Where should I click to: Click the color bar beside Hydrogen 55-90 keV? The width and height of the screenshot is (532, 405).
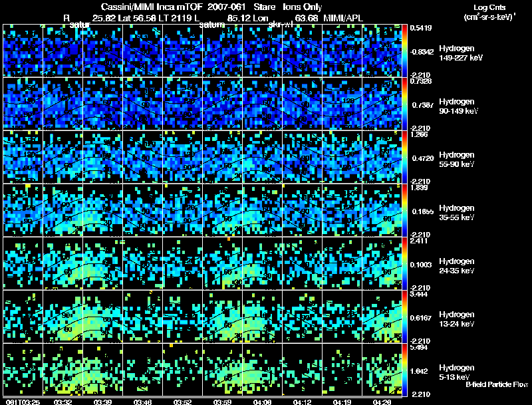405,157
